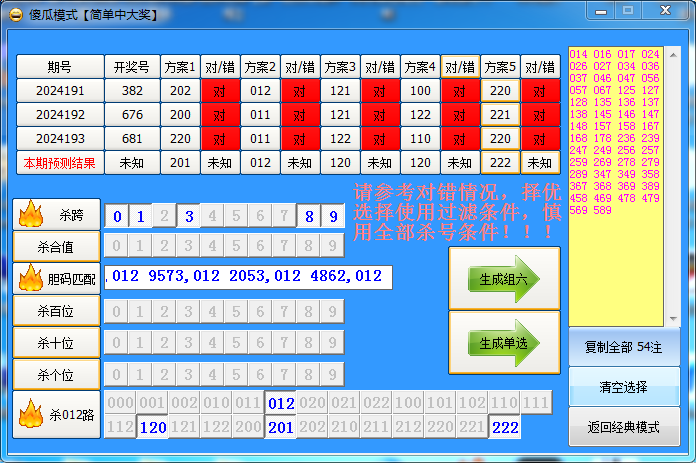Toggle the selected 222 route option

(505, 427)
